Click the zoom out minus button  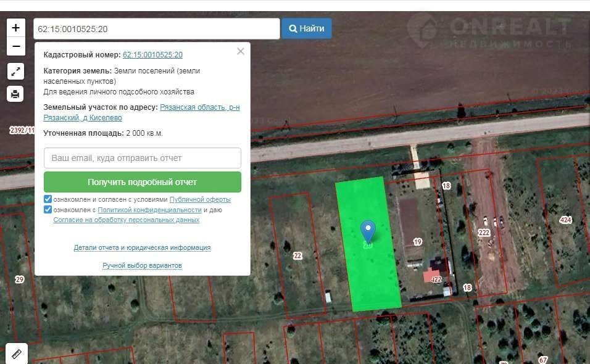point(15,46)
